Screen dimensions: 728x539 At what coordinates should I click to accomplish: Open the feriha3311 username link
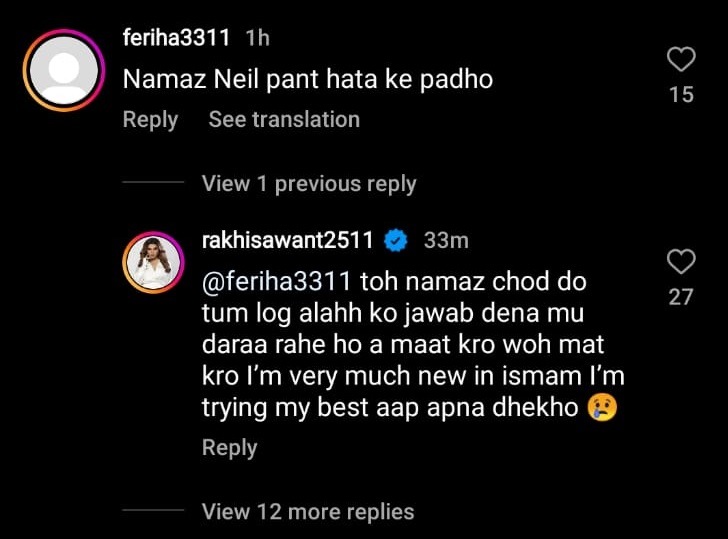(x=177, y=38)
